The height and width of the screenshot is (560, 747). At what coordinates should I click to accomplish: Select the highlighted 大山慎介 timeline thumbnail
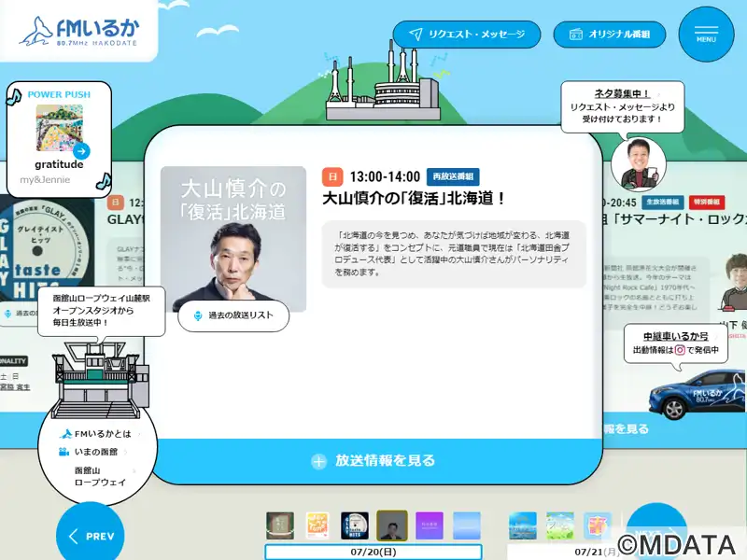point(392,525)
